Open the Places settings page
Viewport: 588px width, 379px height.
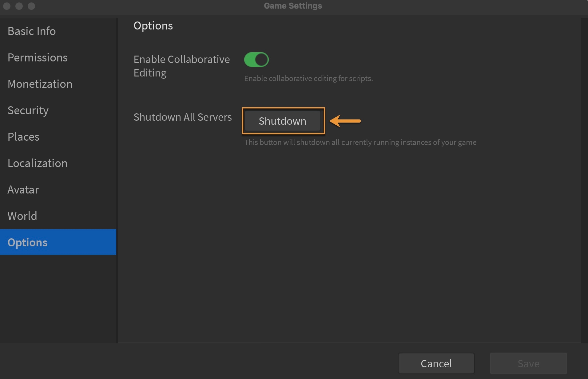(23, 137)
